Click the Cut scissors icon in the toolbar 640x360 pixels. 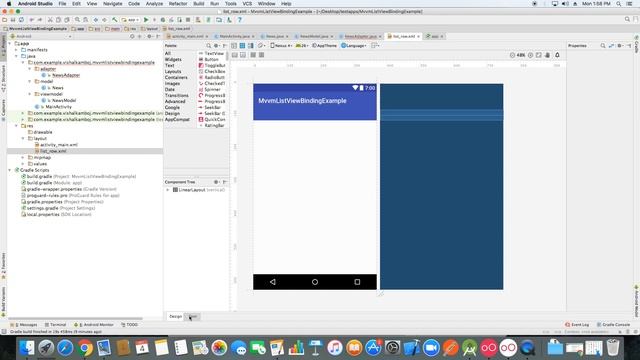[50, 20]
